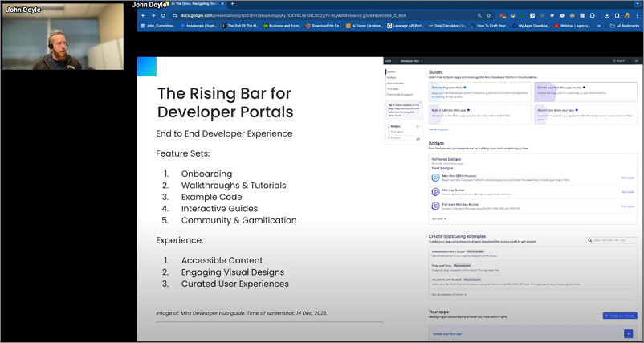This screenshot has height=343, width=644.
Task: Open the All Bookmarks folder
Action: pyautogui.click(x=625, y=26)
